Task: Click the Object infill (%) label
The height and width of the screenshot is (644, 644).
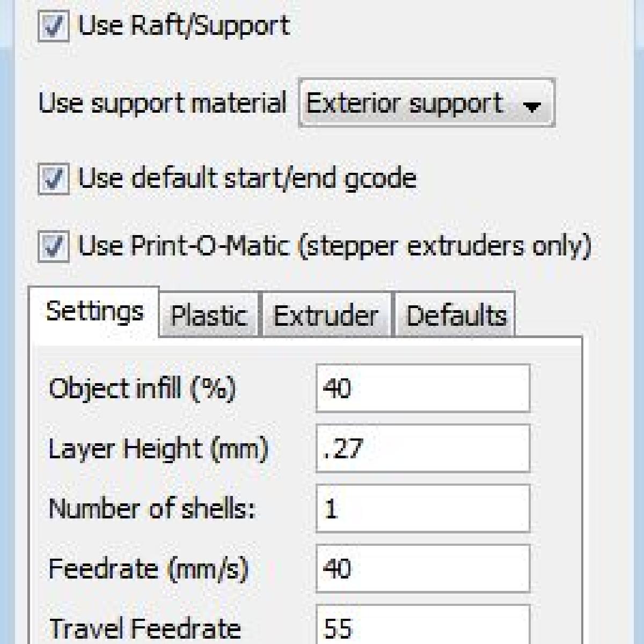Action: [142, 388]
